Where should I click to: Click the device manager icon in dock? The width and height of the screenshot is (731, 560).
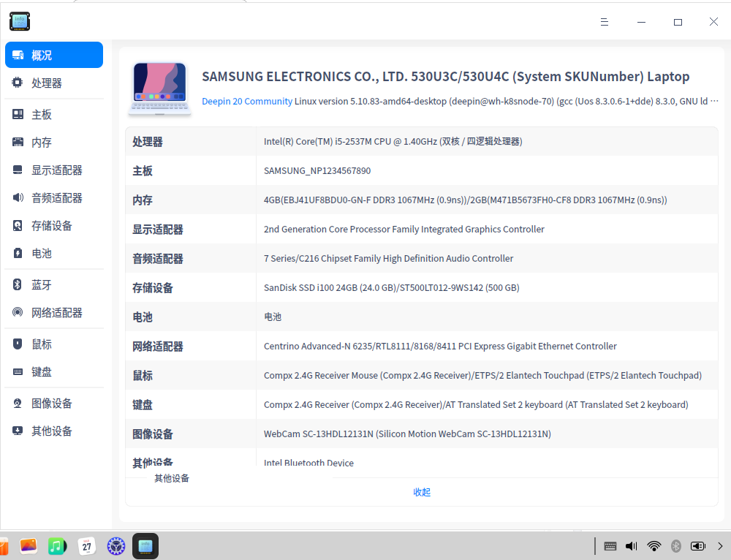pos(145,546)
